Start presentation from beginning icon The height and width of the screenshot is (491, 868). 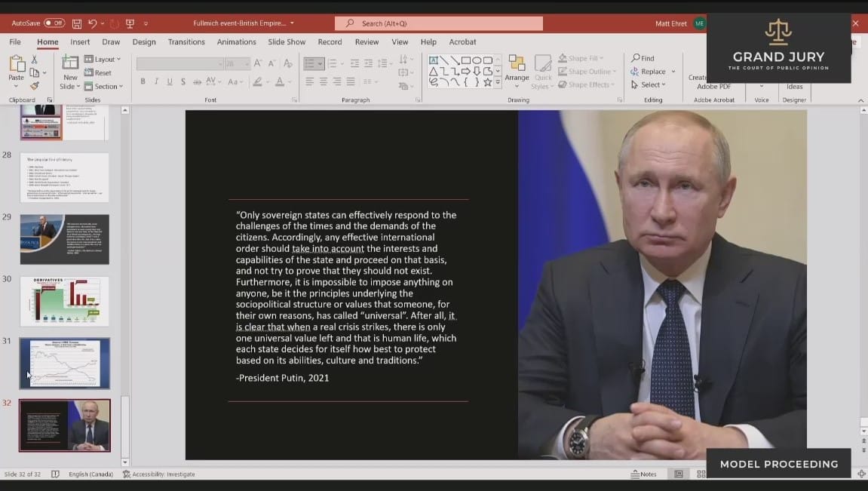coord(130,23)
